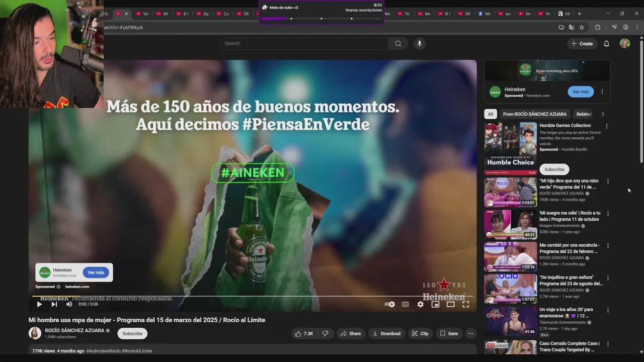Switch to theater mode
The height and width of the screenshot is (362, 644).
(x=450, y=304)
